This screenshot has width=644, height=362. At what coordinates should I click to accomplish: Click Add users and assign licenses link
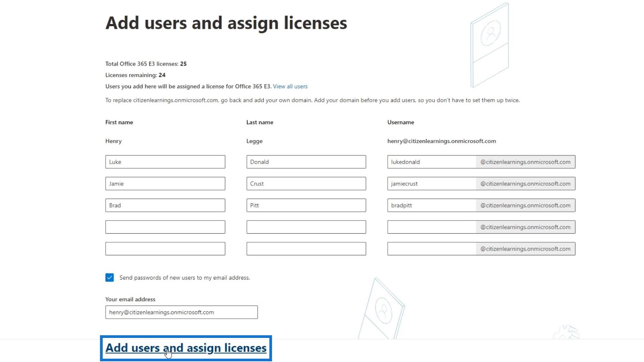(186, 348)
